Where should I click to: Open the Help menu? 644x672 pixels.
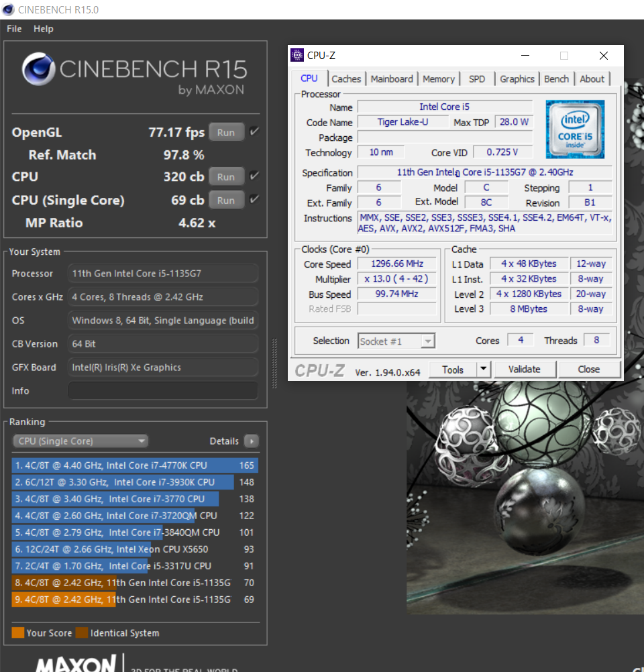pos(44,29)
